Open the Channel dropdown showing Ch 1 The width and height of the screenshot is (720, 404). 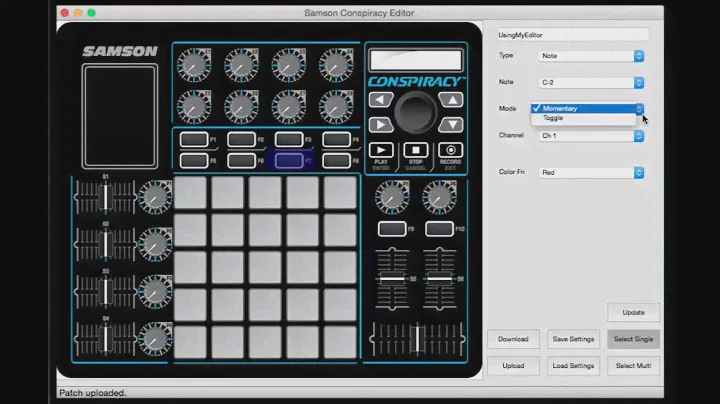[x=590, y=135]
